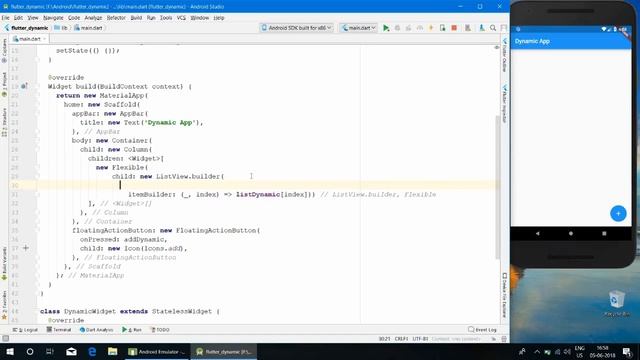640x360 pixels.
Task: Open the Run tool window
Action: (131, 330)
